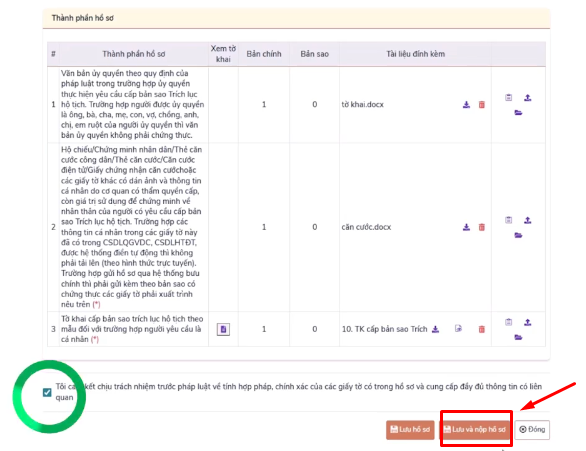Click the Văn bản ủy quyền description in row 1
Screen dimensions: 586x451
tap(133, 104)
